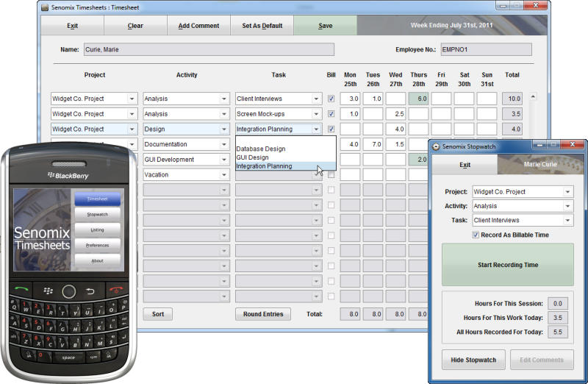Open Activity dropdown for Client Interviews row

[224, 99]
